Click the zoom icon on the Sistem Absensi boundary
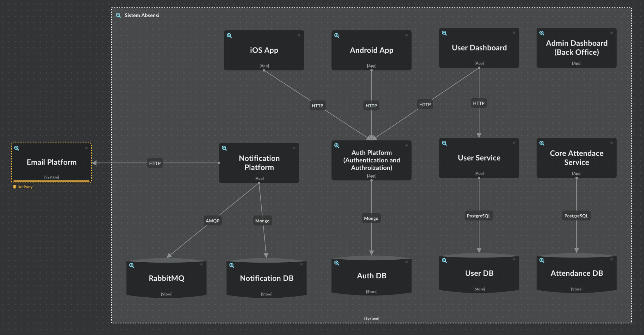Viewport: 644px width, 335px height. point(118,15)
